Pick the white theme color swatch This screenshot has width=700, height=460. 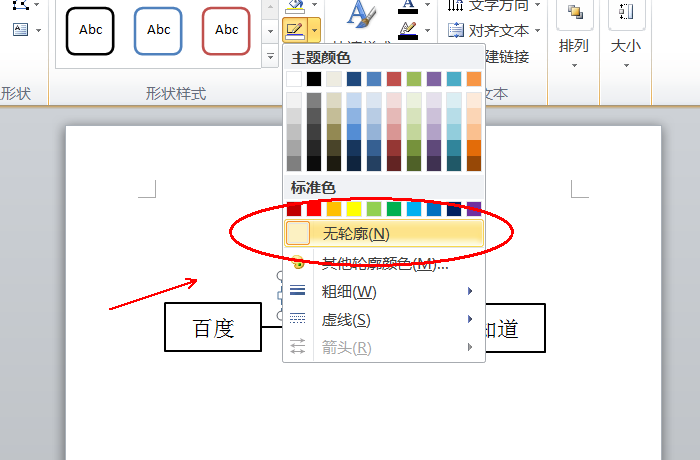click(294, 79)
